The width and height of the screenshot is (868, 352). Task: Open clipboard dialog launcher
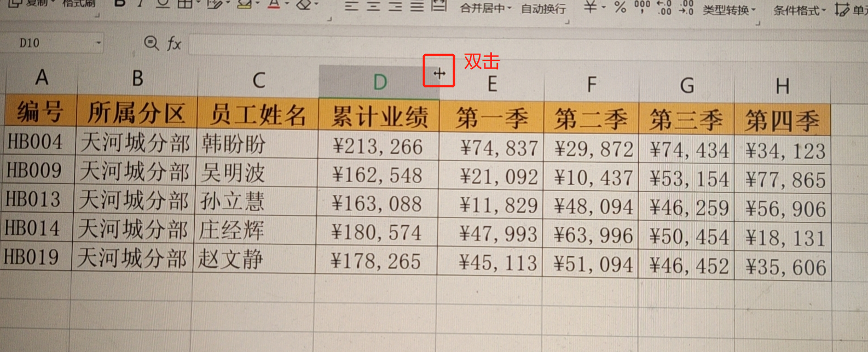[x=97, y=16]
